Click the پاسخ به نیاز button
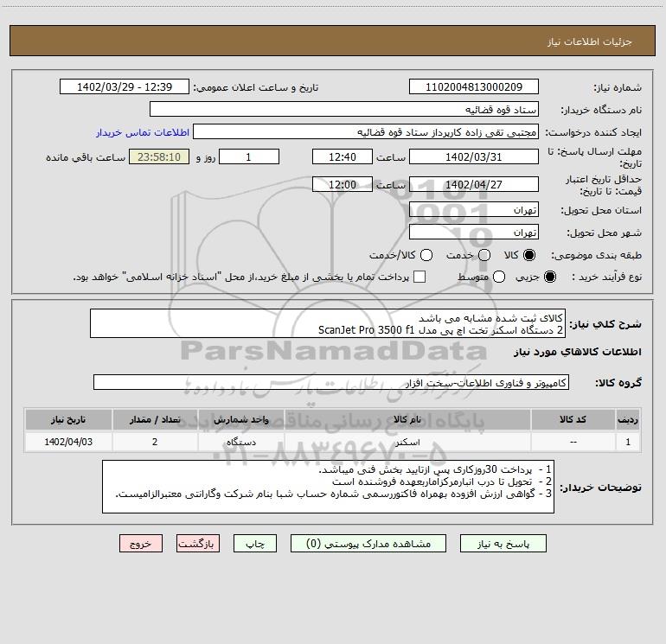 (503, 544)
